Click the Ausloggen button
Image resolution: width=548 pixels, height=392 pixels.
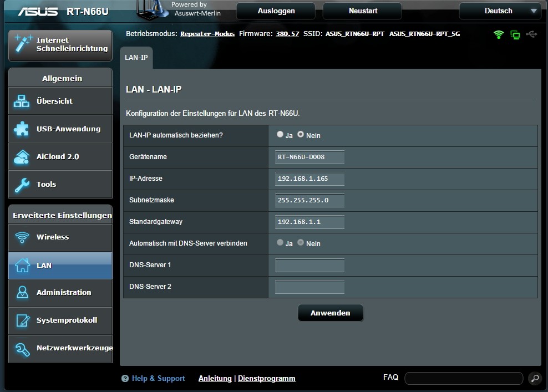click(276, 11)
